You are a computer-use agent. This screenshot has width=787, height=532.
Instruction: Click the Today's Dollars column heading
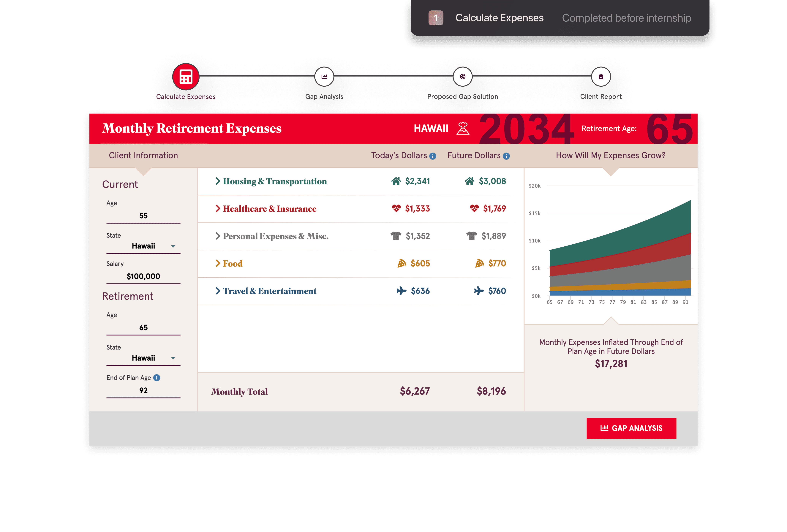(399, 155)
